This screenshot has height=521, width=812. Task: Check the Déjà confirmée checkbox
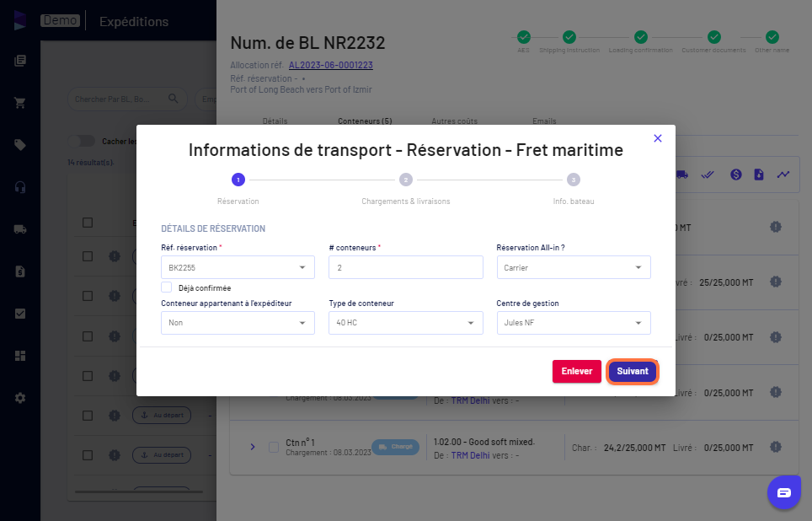click(x=166, y=287)
